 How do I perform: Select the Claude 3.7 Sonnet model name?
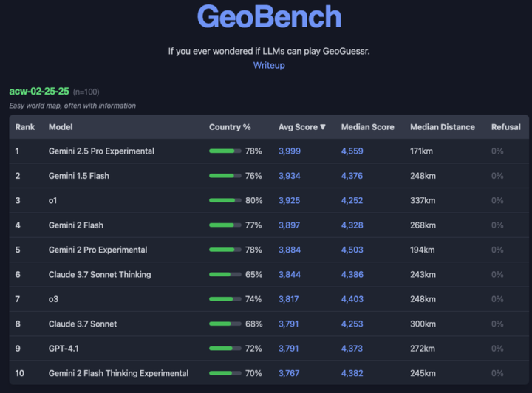tap(83, 324)
